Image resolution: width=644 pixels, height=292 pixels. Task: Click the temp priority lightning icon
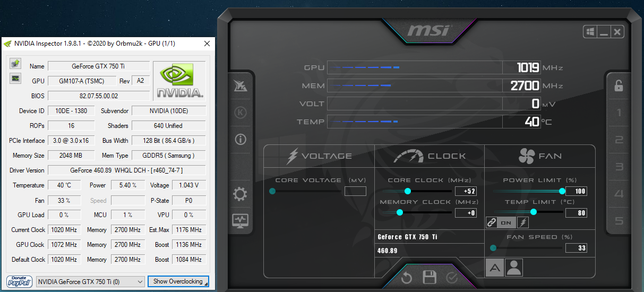522,223
